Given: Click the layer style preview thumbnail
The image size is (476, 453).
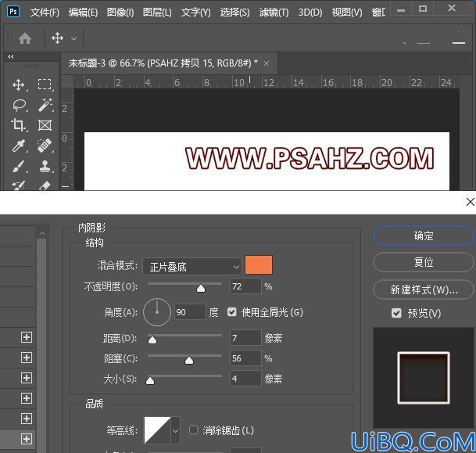Looking at the screenshot, I should 424,378.
